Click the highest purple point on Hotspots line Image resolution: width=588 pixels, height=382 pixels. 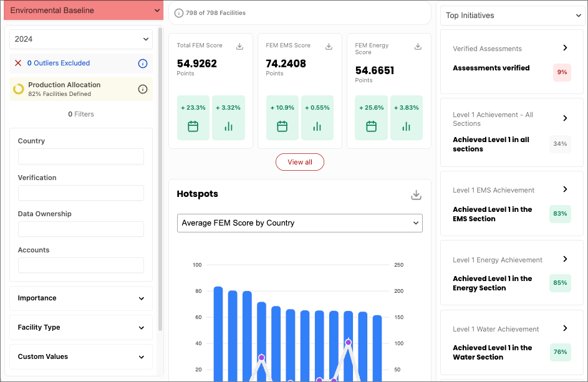(x=349, y=342)
